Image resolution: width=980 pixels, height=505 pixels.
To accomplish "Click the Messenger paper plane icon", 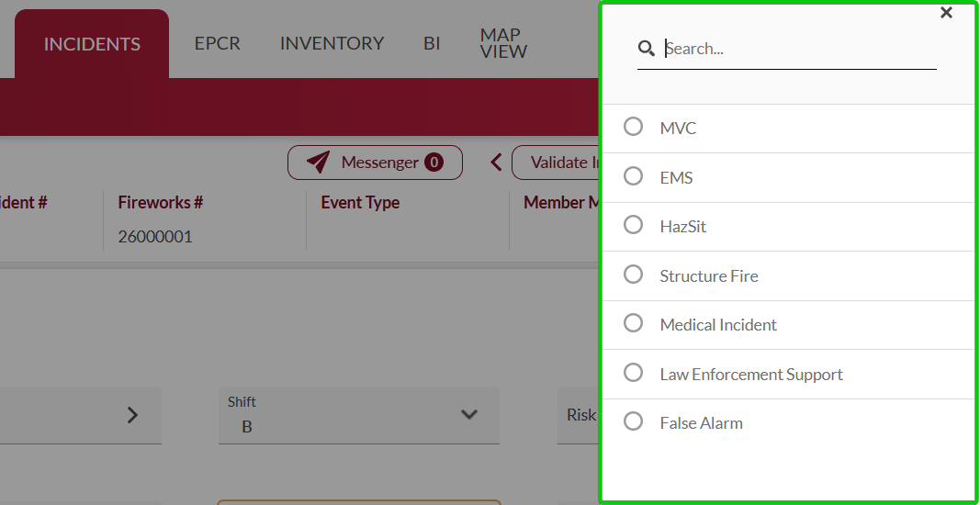I will point(318,163).
